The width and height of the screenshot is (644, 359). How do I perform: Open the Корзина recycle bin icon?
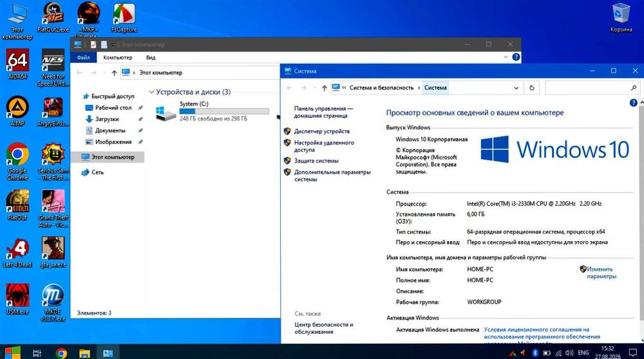[621, 18]
